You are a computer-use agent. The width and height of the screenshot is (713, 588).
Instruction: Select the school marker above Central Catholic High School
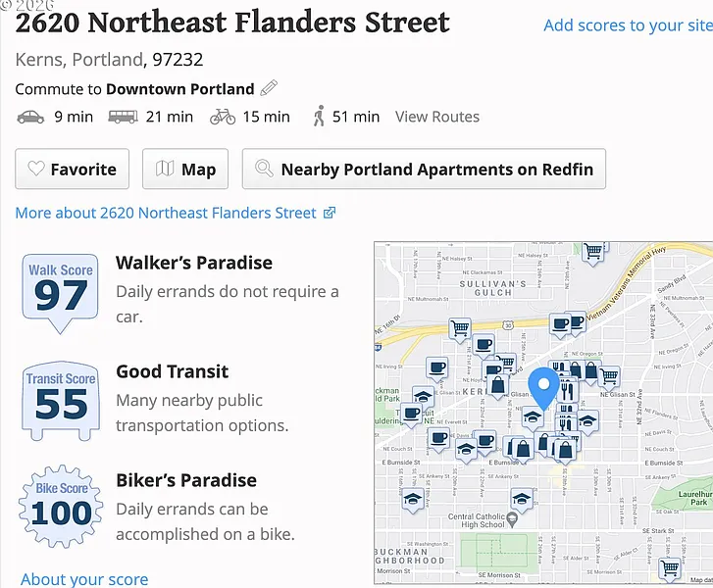coord(521,498)
